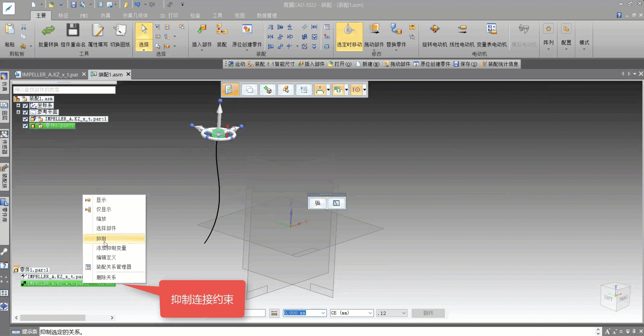Click Motion (运动) in the command bar
Image resolution: width=644 pixels, height=336 pixels.
click(x=237, y=64)
